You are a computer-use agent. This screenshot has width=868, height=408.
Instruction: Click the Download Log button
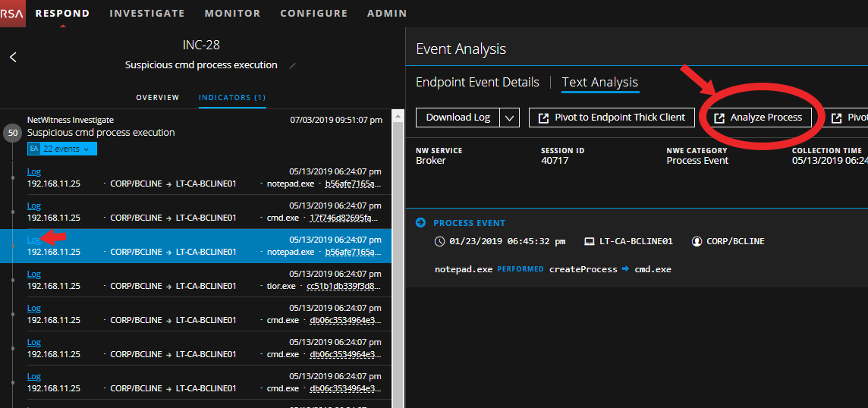[458, 118]
